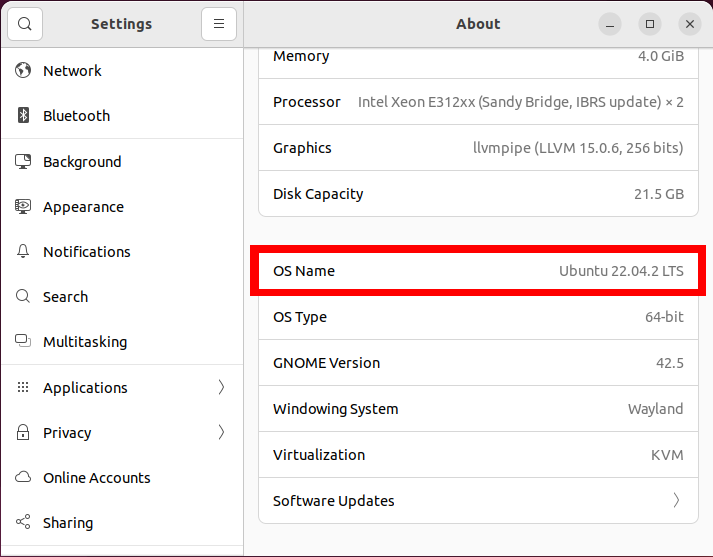Minimize the Settings window
This screenshot has width=713, height=557.
click(x=610, y=24)
